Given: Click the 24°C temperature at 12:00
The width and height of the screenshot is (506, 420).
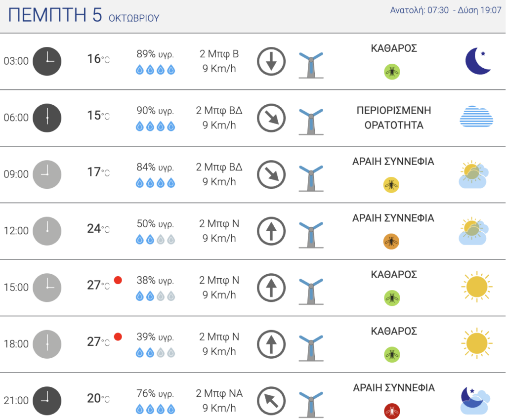Looking at the screenshot, I should (98, 228).
